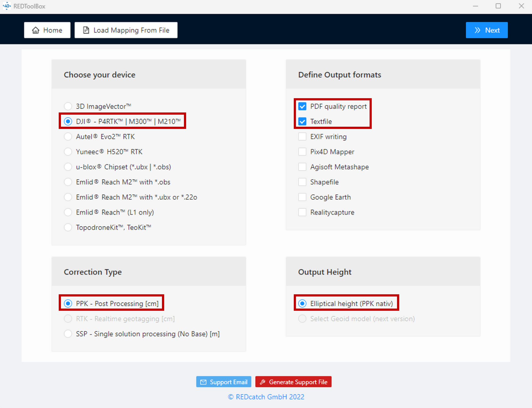
Task: Disable the Textfile output format
Action: [x=302, y=121]
